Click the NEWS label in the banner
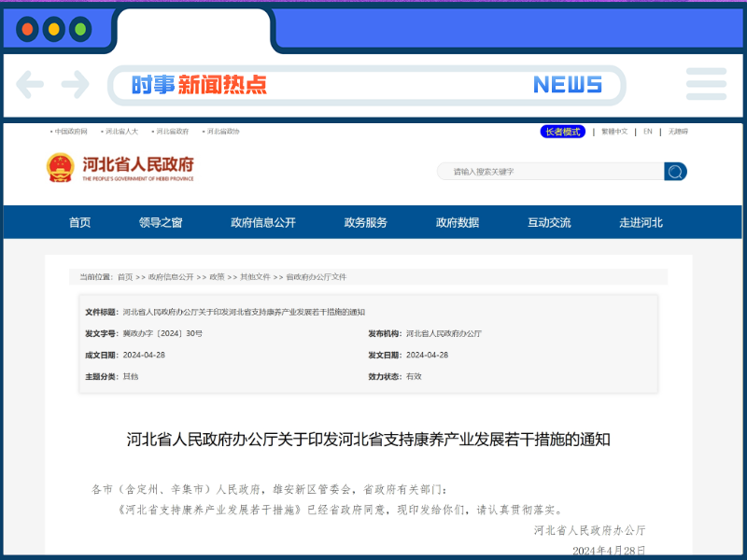747x560 pixels. [568, 85]
